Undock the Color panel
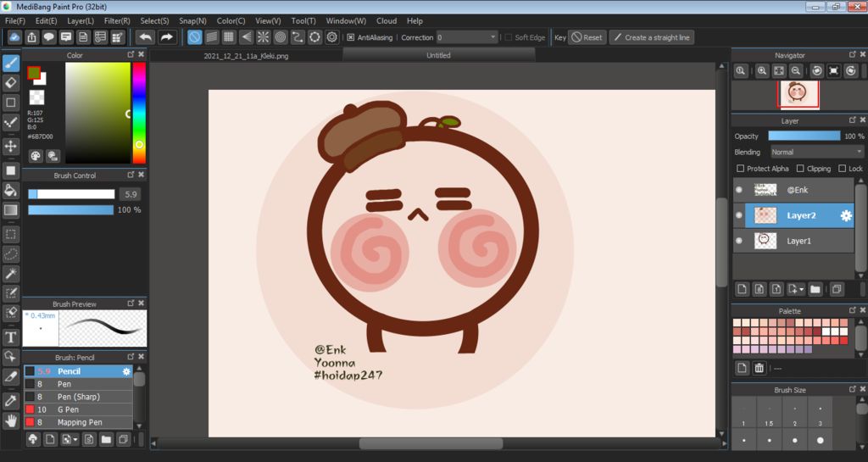 [131, 54]
